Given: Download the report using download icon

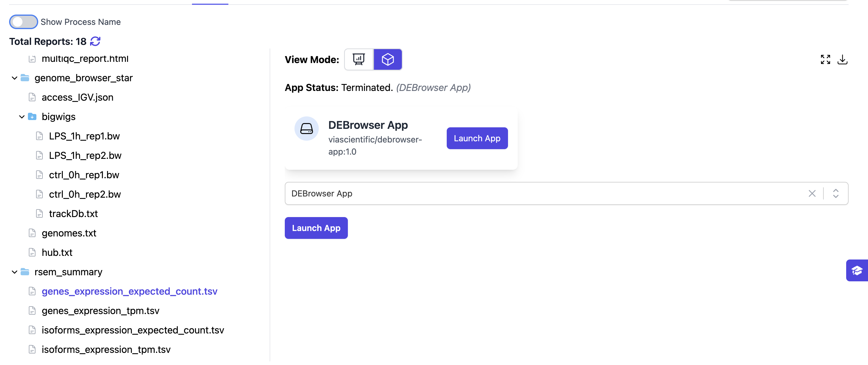Looking at the screenshot, I should click(842, 60).
